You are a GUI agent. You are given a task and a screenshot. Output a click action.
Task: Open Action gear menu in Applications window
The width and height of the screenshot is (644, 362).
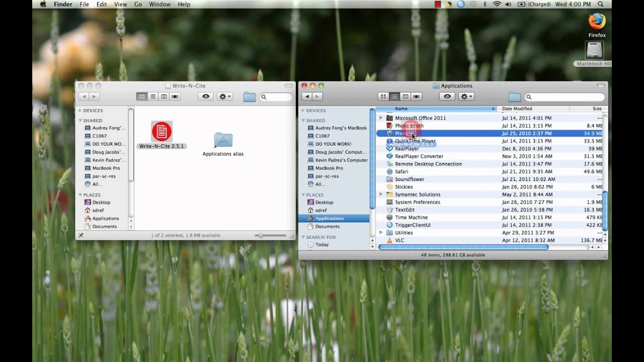(x=466, y=97)
